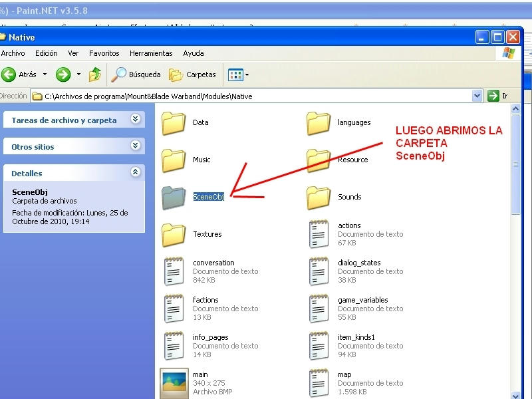Select the SceneObj folder icon

pos(174,197)
